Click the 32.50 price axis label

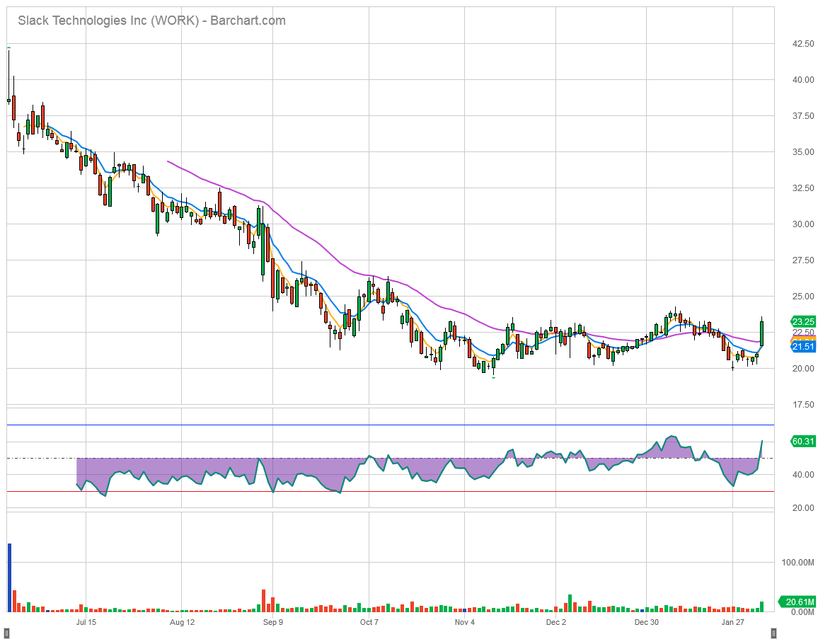[803, 188]
